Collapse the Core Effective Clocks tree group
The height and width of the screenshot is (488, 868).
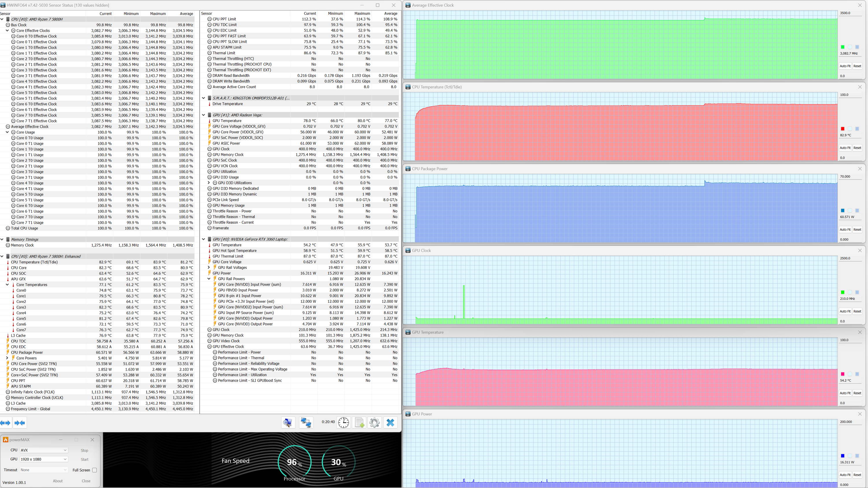(8, 31)
